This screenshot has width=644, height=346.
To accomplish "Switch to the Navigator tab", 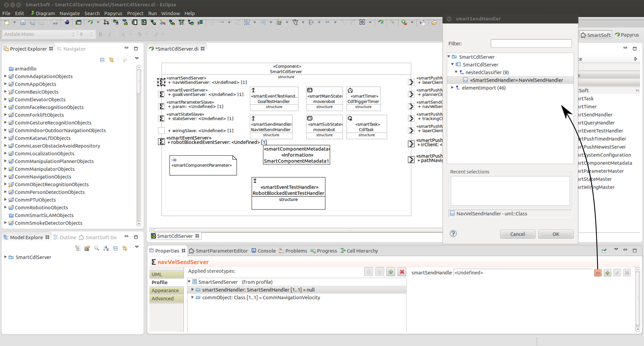I will point(72,49).
